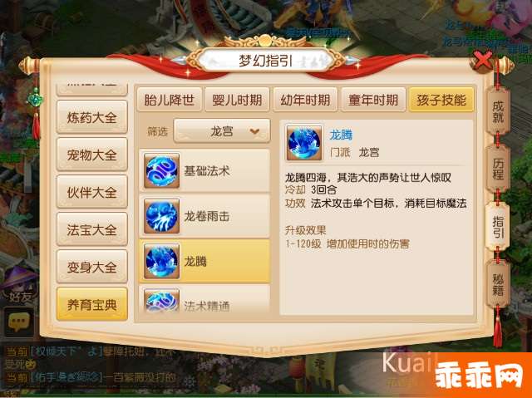Open the 宠物大全 category
532x398 pixels.
(92, 155)
